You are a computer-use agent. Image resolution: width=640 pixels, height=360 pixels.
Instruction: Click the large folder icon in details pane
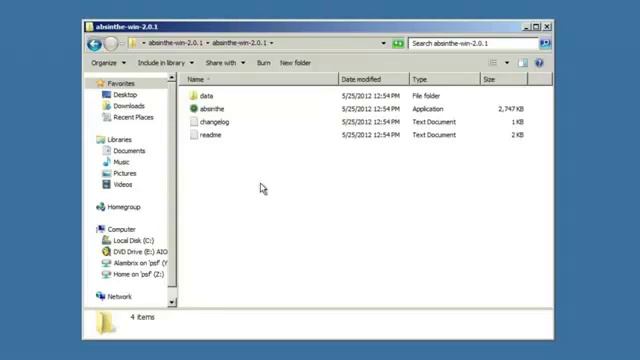point(106,323)
